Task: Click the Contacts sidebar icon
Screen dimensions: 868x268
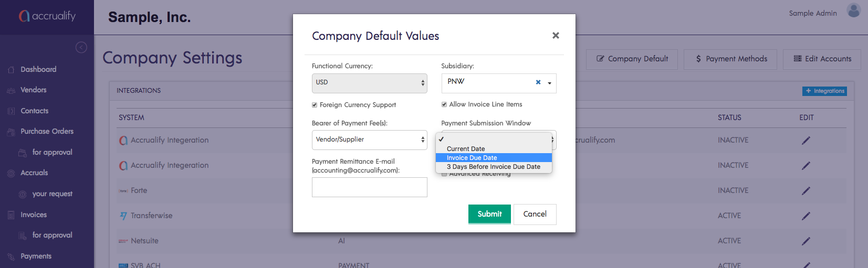Action: [x=11, y=111]
